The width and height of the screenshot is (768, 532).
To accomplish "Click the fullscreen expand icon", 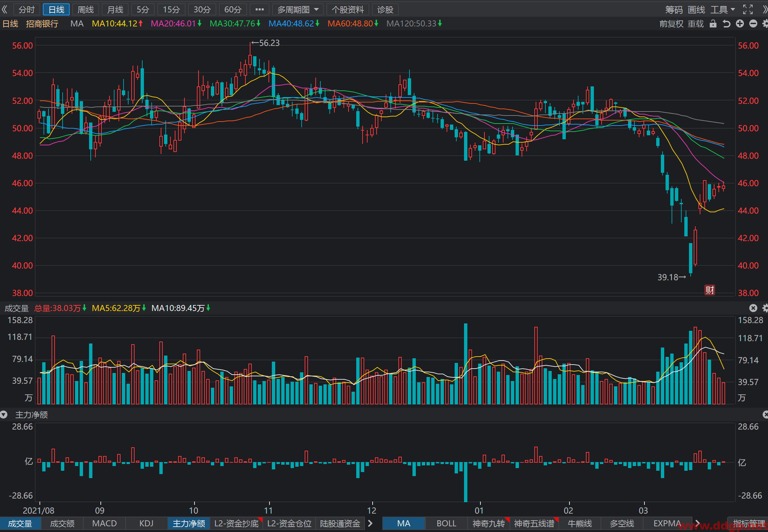I will [748, 9].
